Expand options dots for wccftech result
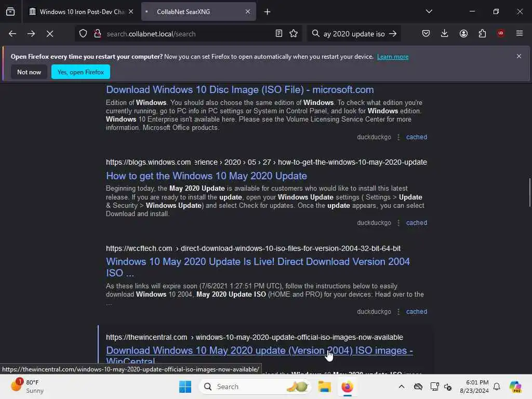This screenshot has height=399, width=532. pos(398,312)
